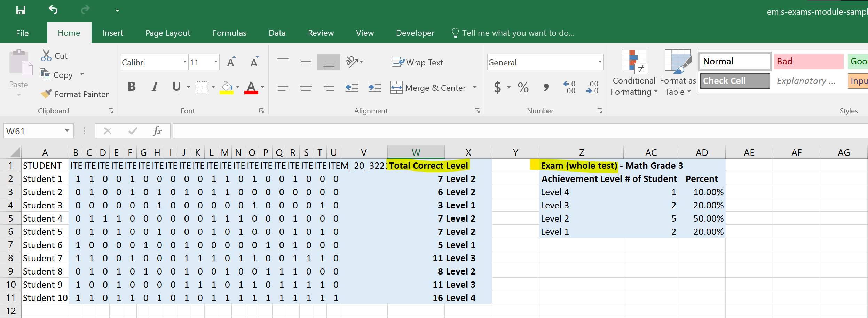Click the Percent Style icon

(523, 87)
